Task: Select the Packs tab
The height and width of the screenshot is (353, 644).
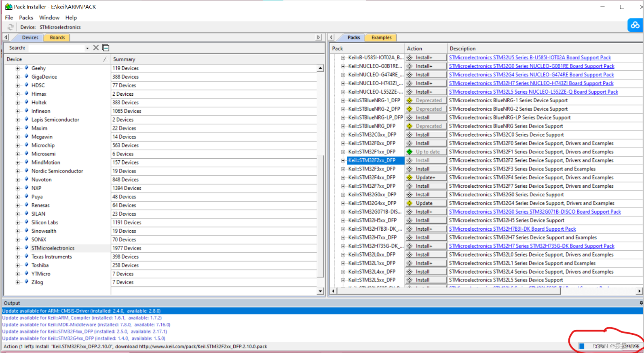Action: 353,38
